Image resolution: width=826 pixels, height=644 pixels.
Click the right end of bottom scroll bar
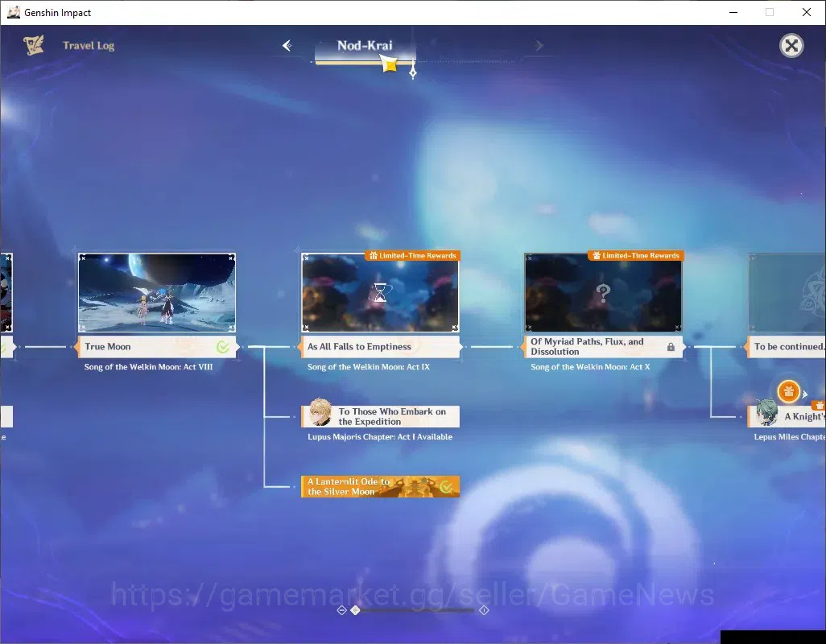[x=484, y=610]
